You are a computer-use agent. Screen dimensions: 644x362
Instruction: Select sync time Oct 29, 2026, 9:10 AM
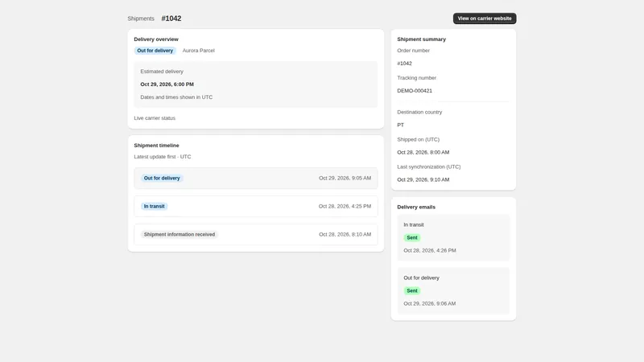point(423,179)
